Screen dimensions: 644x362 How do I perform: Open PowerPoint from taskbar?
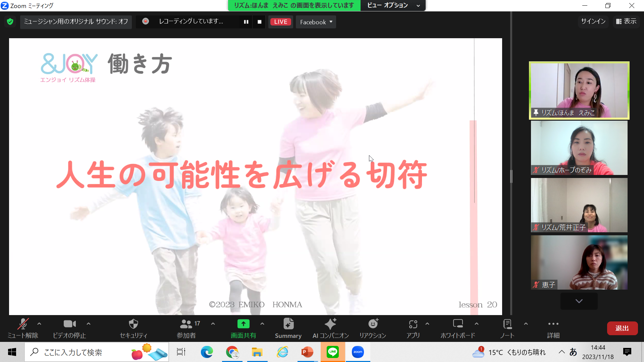pyautogui.click(x=307, y=352)
